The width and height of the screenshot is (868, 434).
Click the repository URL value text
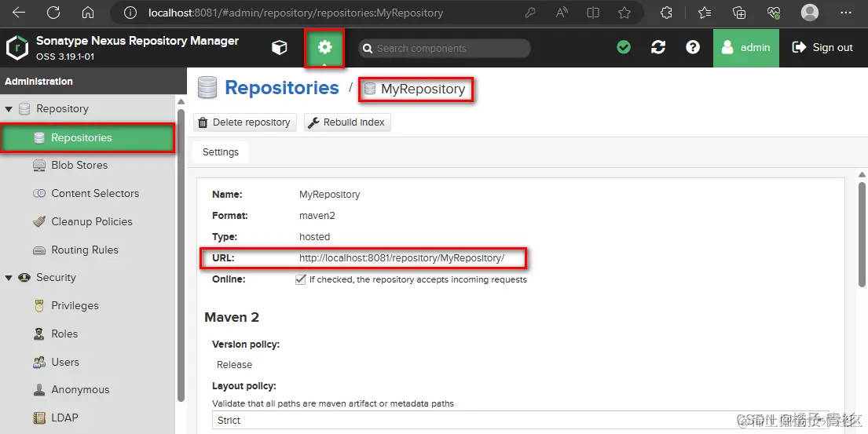point(402,258)
